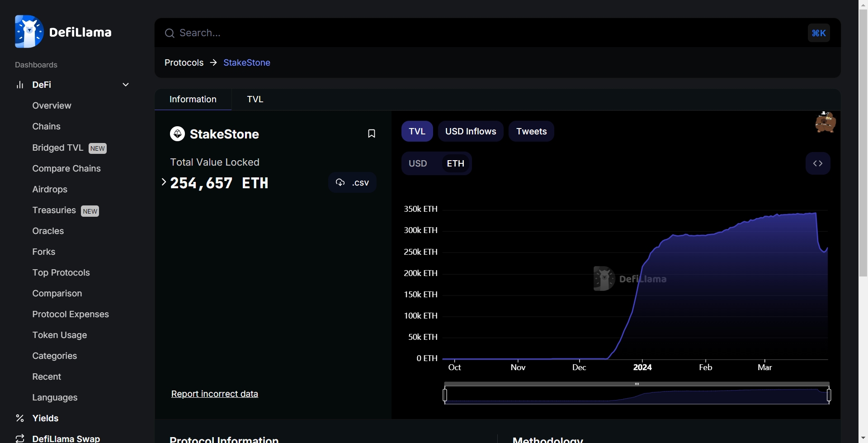Download the .csv data file

(x=352, y=182)
